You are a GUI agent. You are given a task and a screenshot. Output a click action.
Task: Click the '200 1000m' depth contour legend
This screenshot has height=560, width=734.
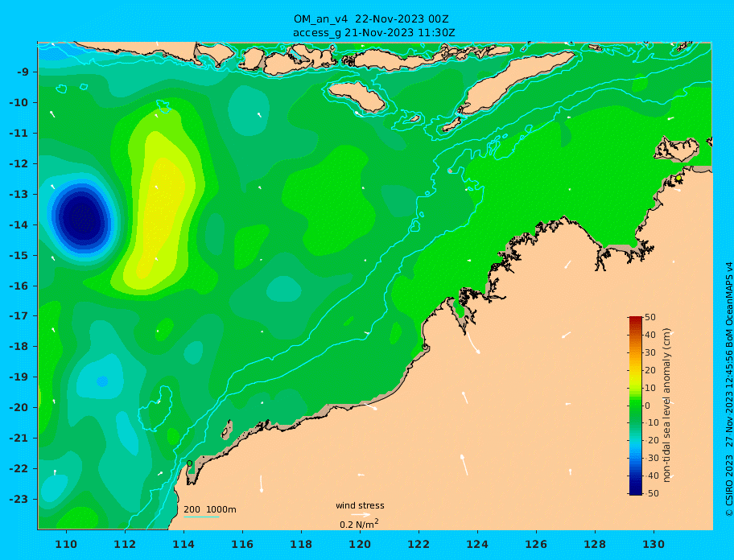[x=210, y=509]
